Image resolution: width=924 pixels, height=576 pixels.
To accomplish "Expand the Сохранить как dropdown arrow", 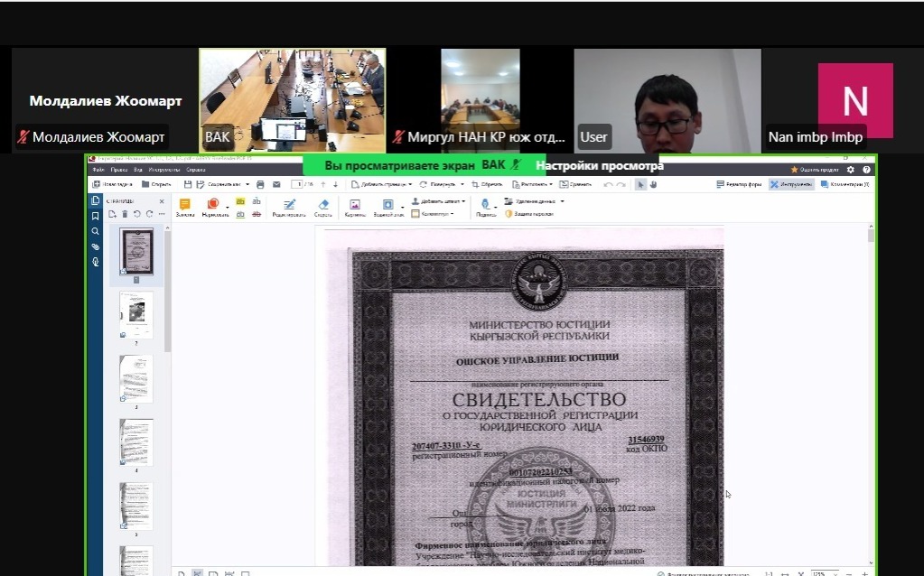I will [x=247, y=184].
